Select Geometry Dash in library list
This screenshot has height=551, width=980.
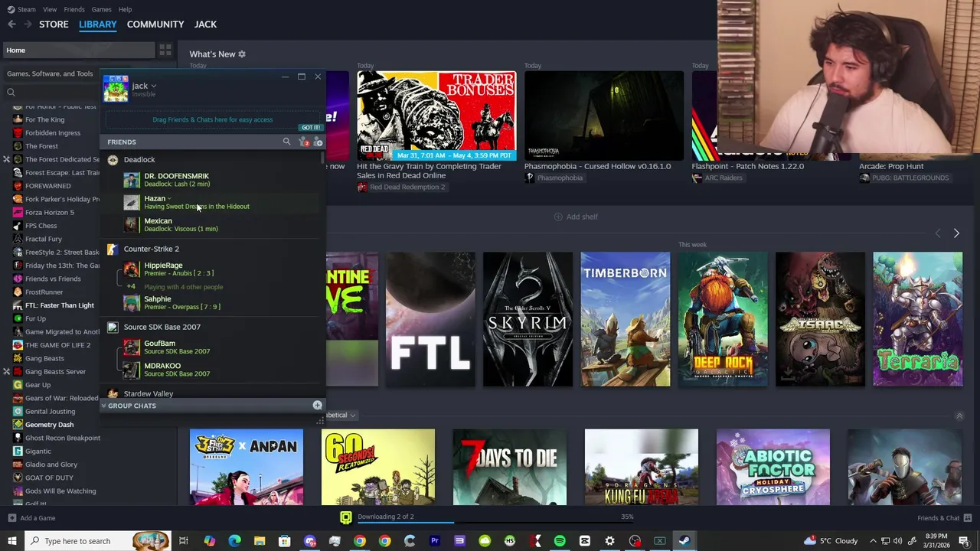(50, 425)
